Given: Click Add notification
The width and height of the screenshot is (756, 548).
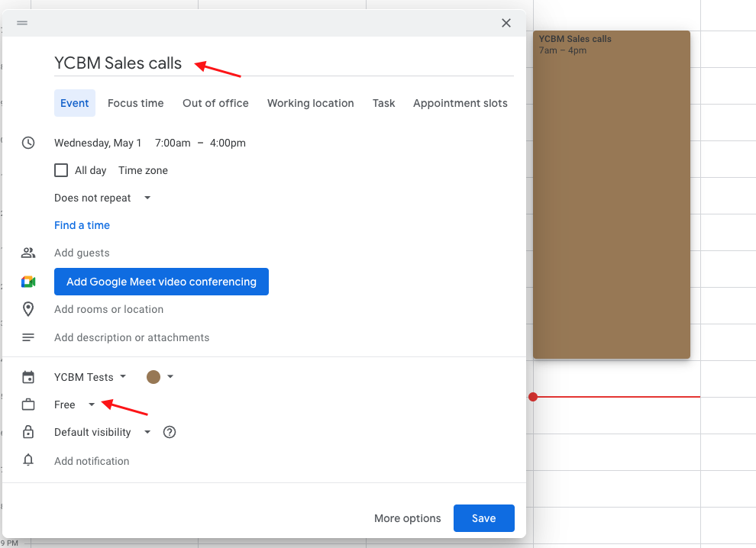Looking at the screenshot, I should (x=92, y=461).
